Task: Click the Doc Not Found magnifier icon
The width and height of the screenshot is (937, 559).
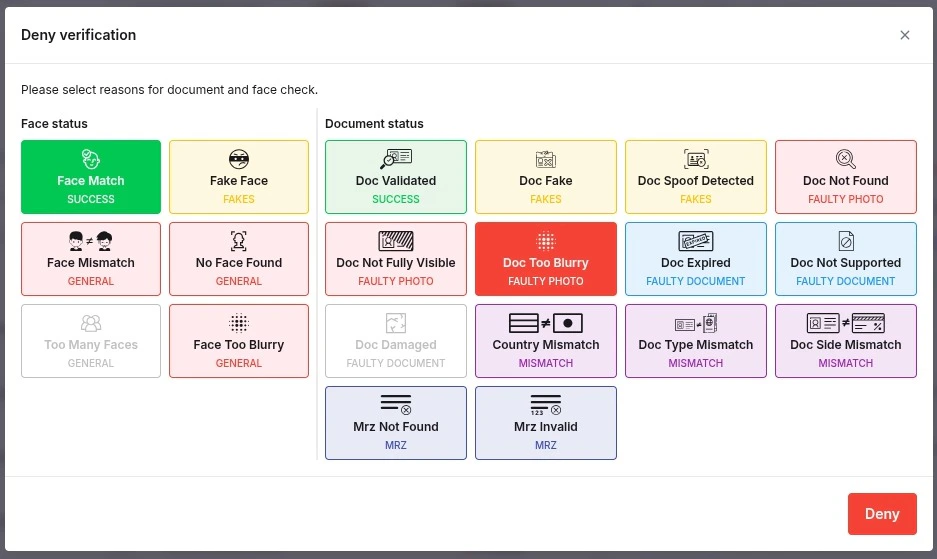Action: click(x=846, y=159)
